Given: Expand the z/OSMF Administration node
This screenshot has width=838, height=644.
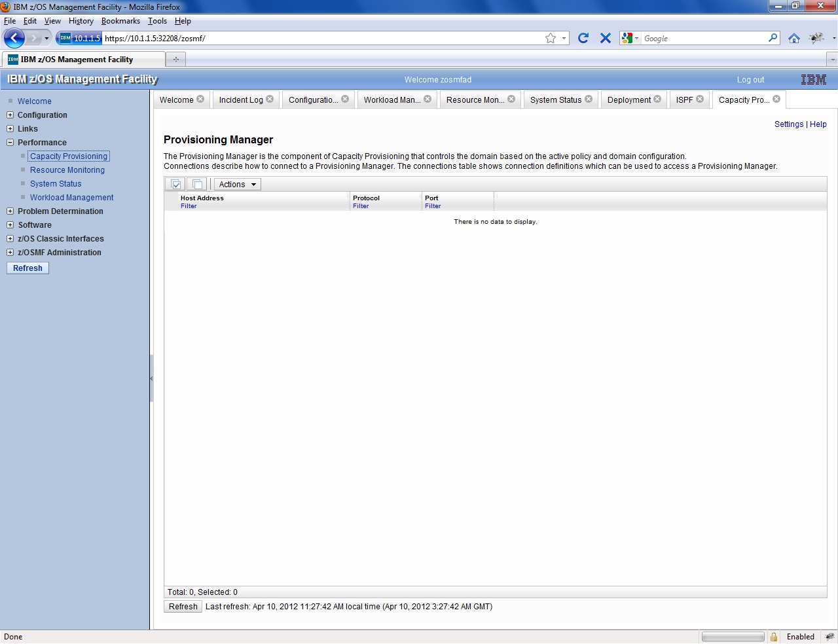Looking at the screenshot, I should 10,253.
